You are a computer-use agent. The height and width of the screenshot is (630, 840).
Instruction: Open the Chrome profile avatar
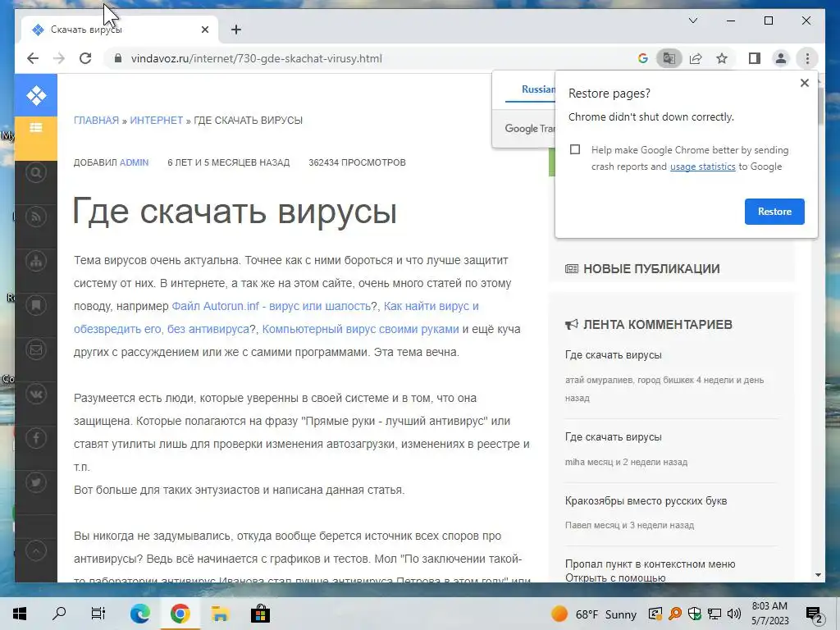(781, 58)
